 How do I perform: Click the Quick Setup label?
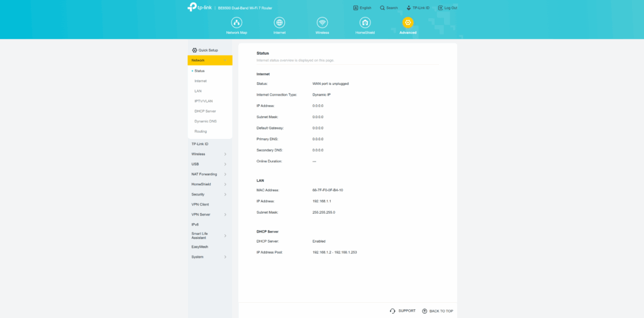pos(208,50)
